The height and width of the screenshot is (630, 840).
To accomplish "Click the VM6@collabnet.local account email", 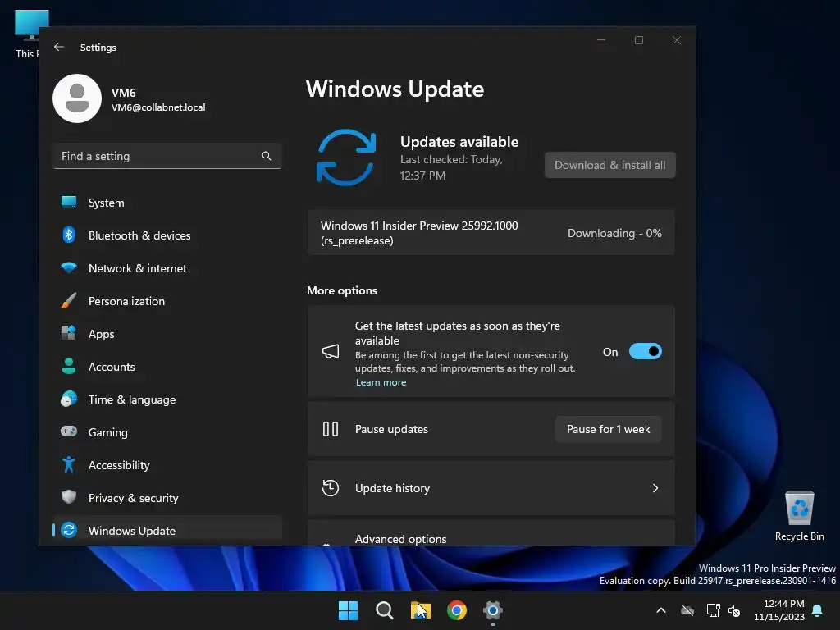I will click(x=158, y=107).
